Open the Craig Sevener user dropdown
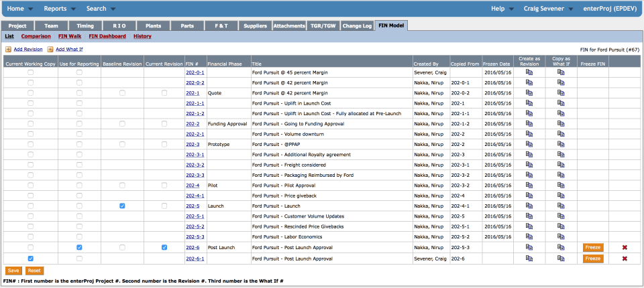This screenshot has height=288, width=644. click(547, 9)
